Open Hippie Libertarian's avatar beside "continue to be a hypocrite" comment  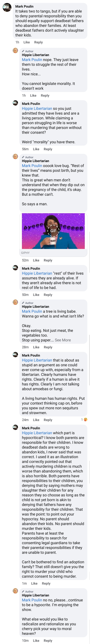pos(15,591)
